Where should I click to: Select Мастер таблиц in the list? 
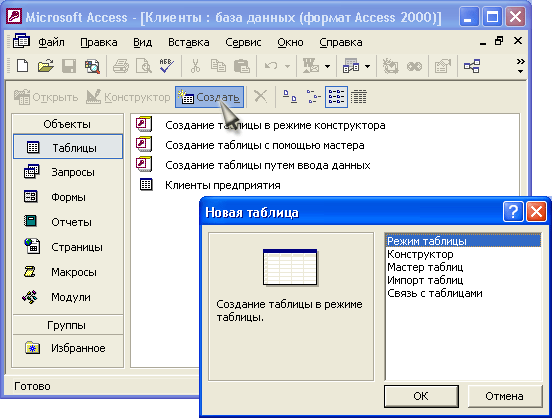pos(425,267)
